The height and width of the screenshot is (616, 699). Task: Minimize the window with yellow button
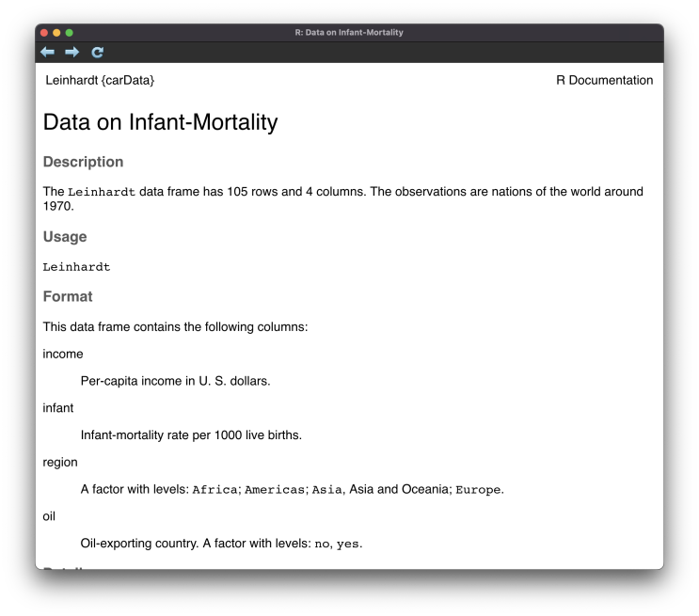[56, 33]
